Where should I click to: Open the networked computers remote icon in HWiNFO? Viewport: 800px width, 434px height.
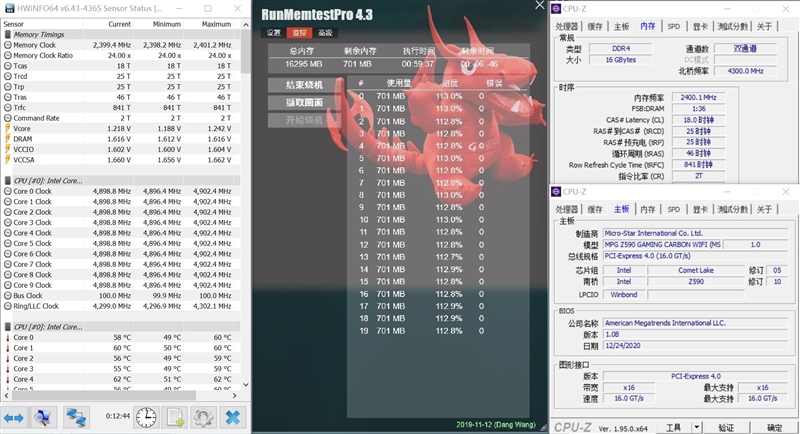pyautogui.click(x=77, y=418)
